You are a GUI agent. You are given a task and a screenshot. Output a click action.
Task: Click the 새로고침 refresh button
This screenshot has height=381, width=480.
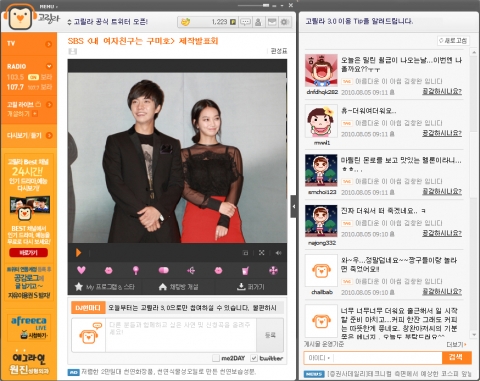click(x=453, y=41)
